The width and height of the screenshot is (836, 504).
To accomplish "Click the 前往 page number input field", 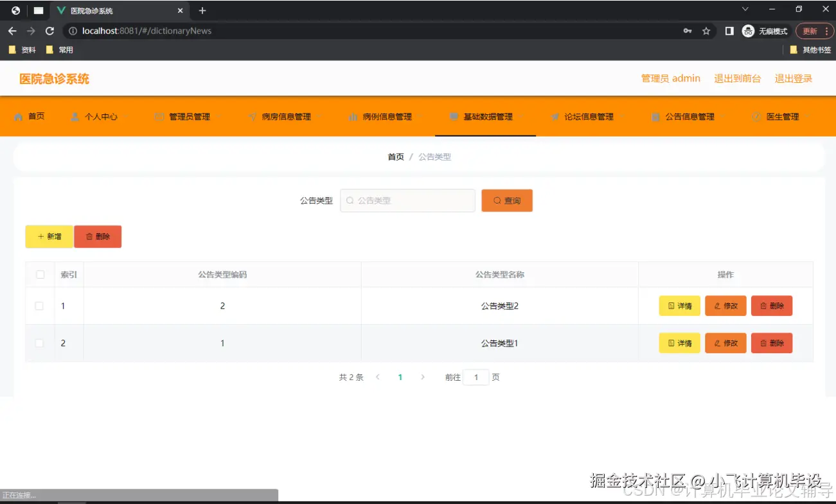I will coord(476,377).
